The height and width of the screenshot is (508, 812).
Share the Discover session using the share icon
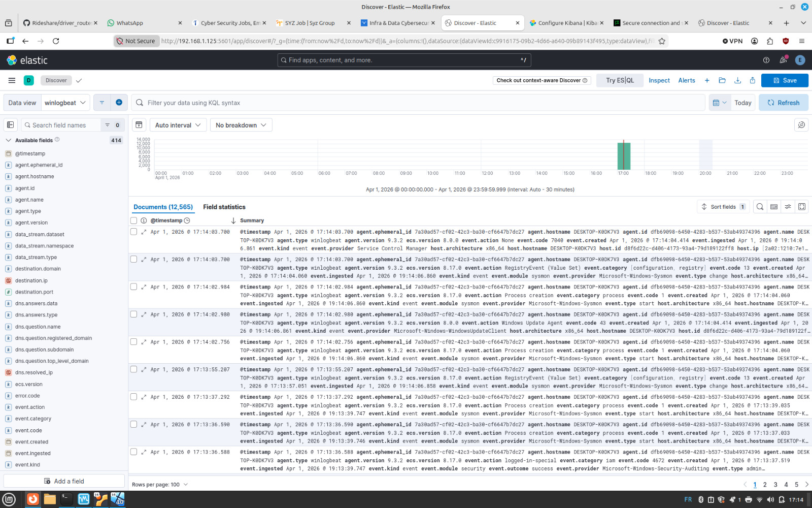pos(753,80)
